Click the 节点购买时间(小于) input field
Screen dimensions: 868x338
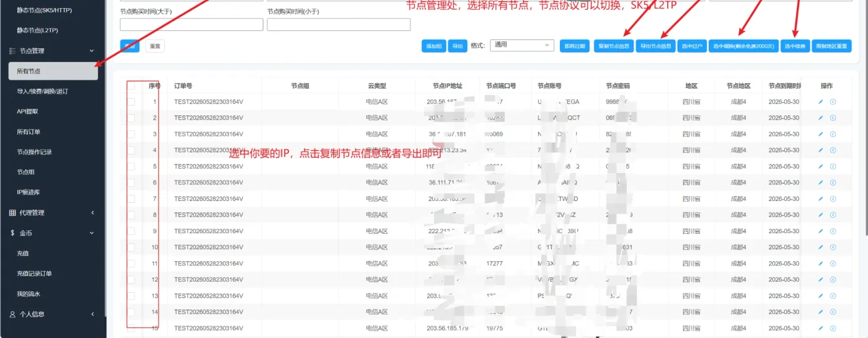tap(339, 25)
